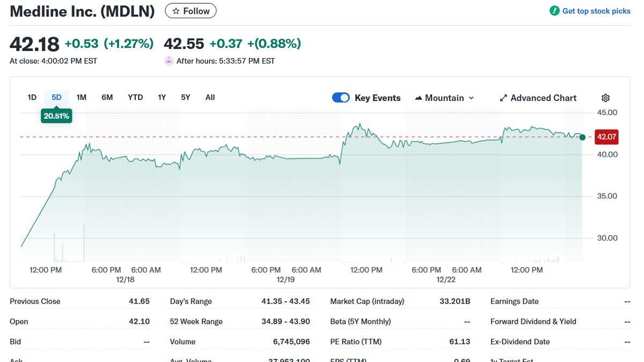The height and width of the screenshot is (362, 644).
Task: Open Get top stock picks link
Action: point(596,11)
